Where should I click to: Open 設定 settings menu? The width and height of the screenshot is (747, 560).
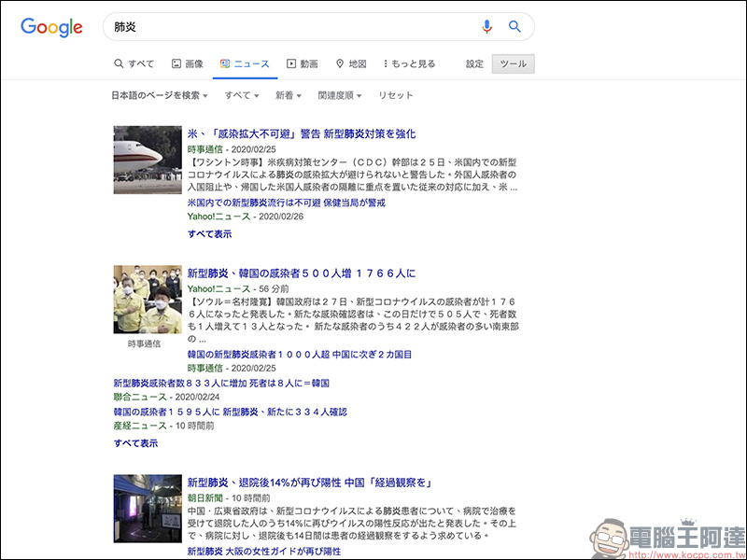tap(474, 63)
